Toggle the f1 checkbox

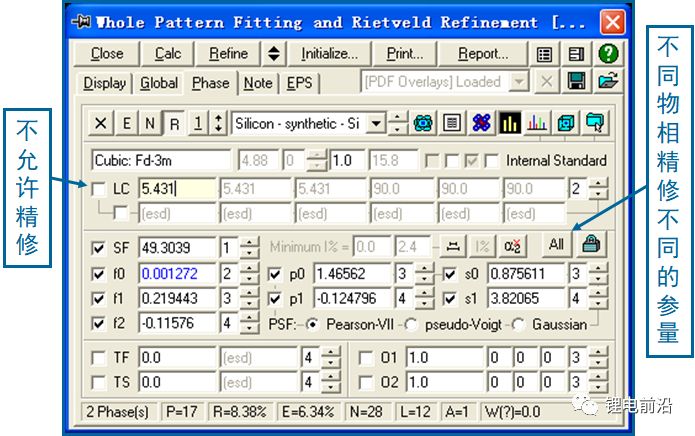coord(98,299)
